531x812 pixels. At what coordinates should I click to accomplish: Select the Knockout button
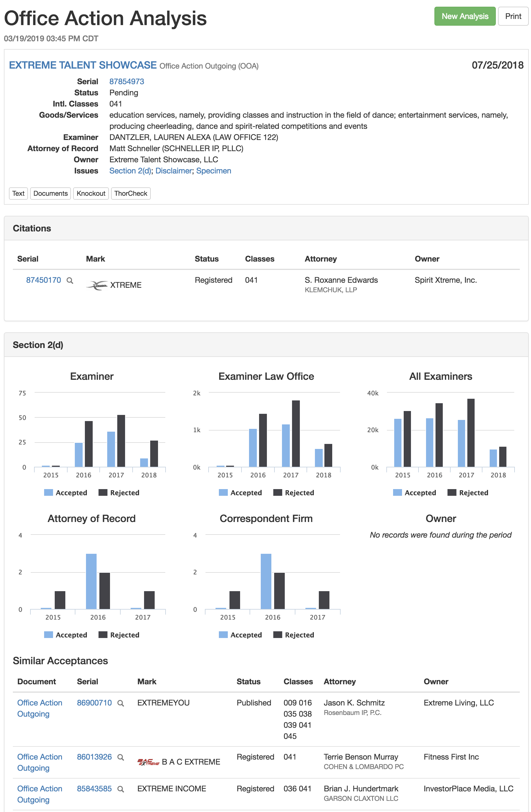point(91,194)
